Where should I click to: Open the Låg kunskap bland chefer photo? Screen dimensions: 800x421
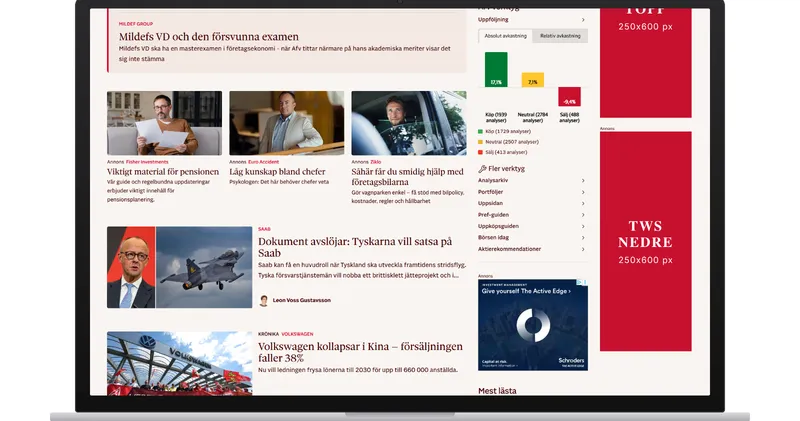point(287,123)
